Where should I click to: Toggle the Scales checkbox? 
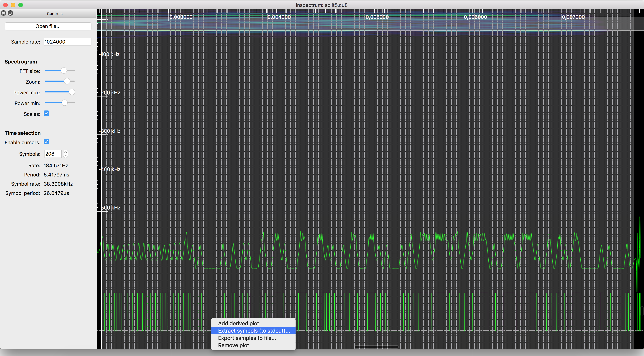[47, 114]
